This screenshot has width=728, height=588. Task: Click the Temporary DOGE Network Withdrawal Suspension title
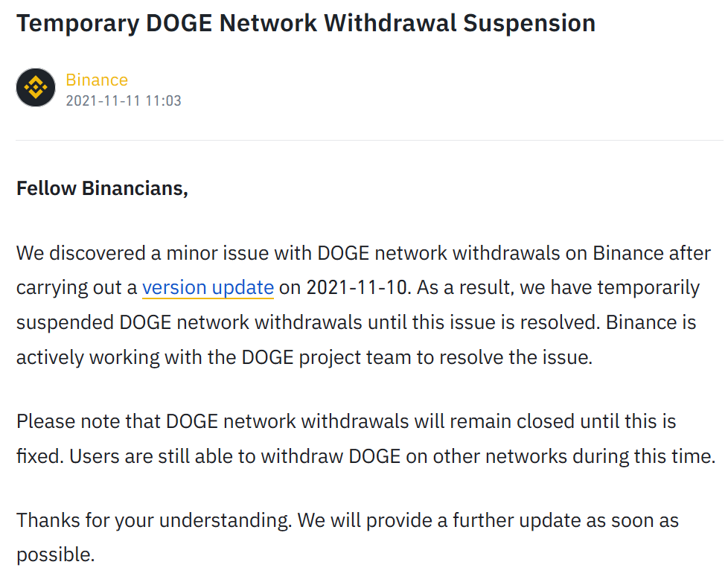306,23
